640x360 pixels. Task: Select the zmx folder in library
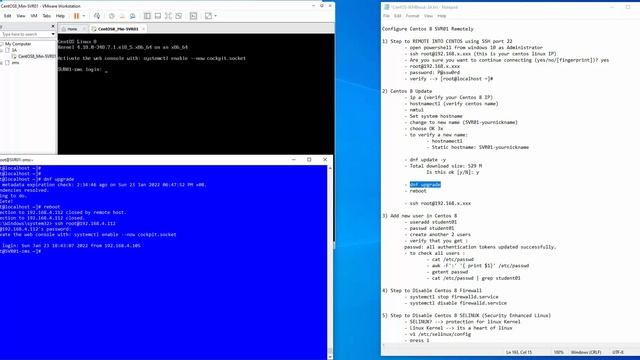coord(15,63)
